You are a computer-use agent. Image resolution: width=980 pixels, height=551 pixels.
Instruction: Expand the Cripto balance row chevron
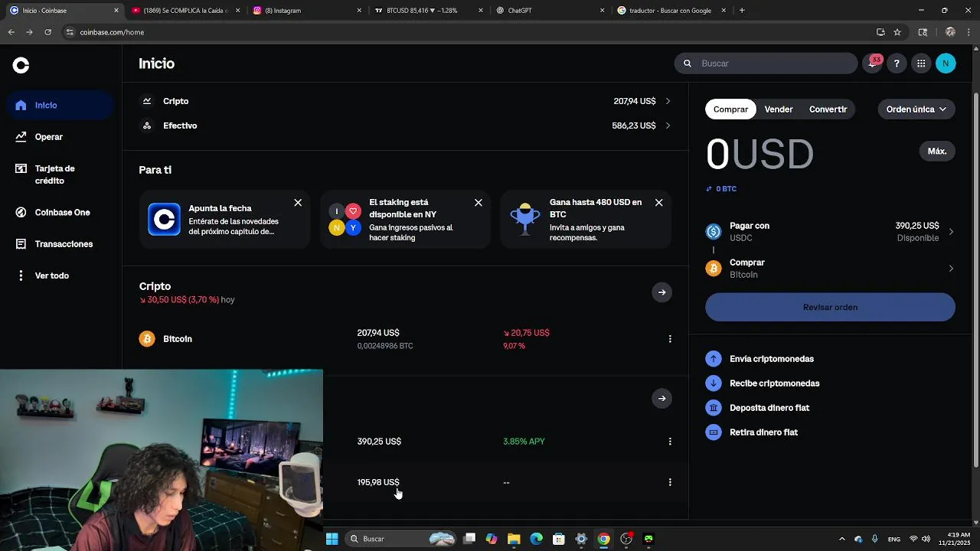[x=668, y=101]
